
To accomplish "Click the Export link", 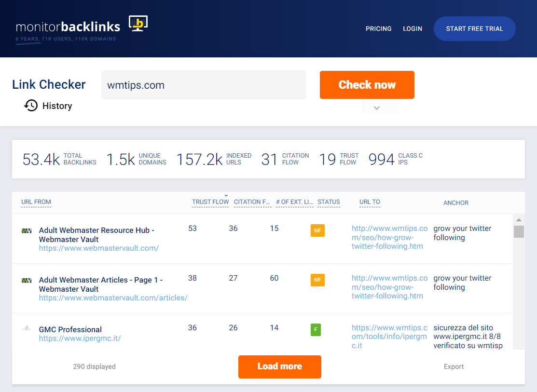I will [454, 366].
